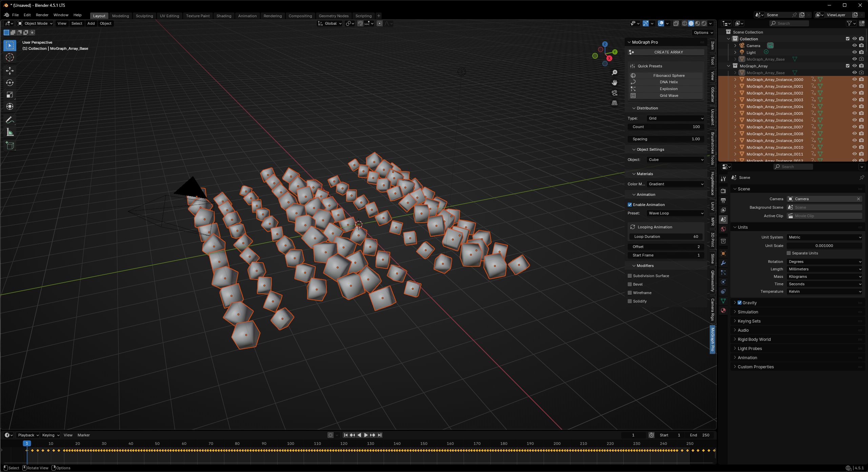Screen dimensions: 868x472
Task: Hide MoGraph_Array_Instance_0003 in the outliner
Action: pyautogui.click(x=854, y=100)
